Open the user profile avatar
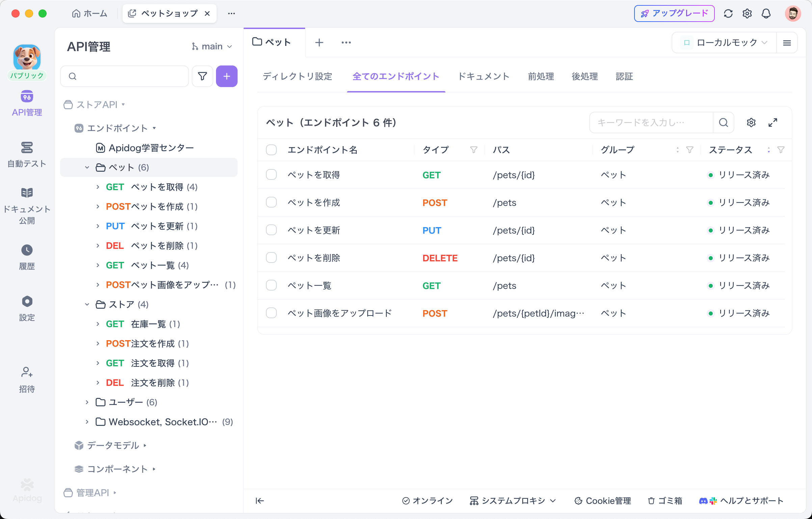812x519 pixels. (x=793, y=13)
